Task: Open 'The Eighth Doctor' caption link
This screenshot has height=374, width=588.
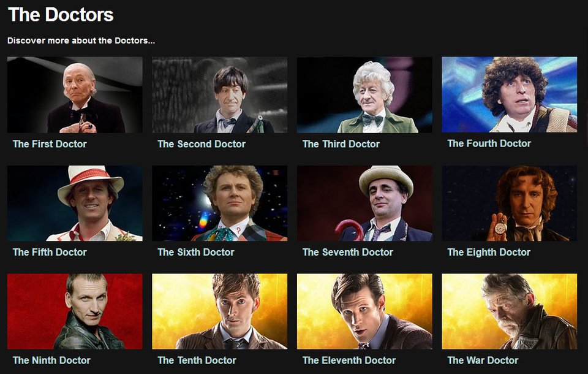Action: [489, 252]
